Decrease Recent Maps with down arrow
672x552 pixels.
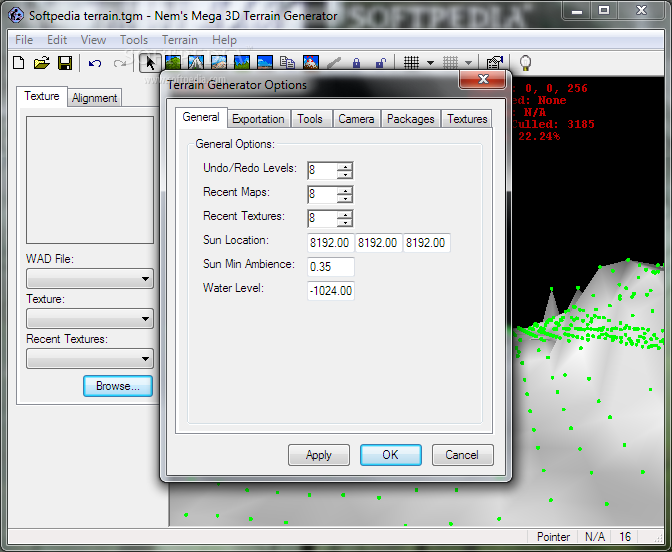click(345, 198)
